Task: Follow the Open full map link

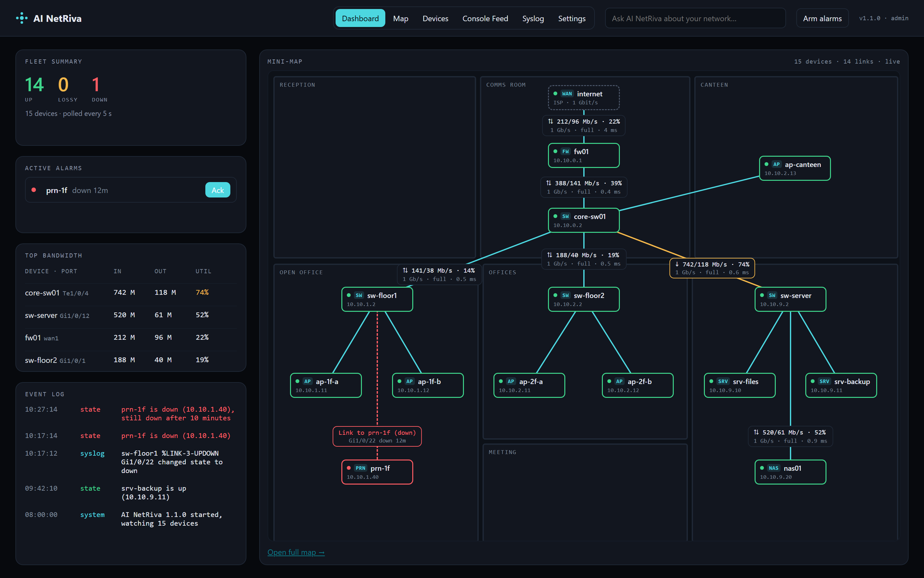Action: tap(296, 552)
